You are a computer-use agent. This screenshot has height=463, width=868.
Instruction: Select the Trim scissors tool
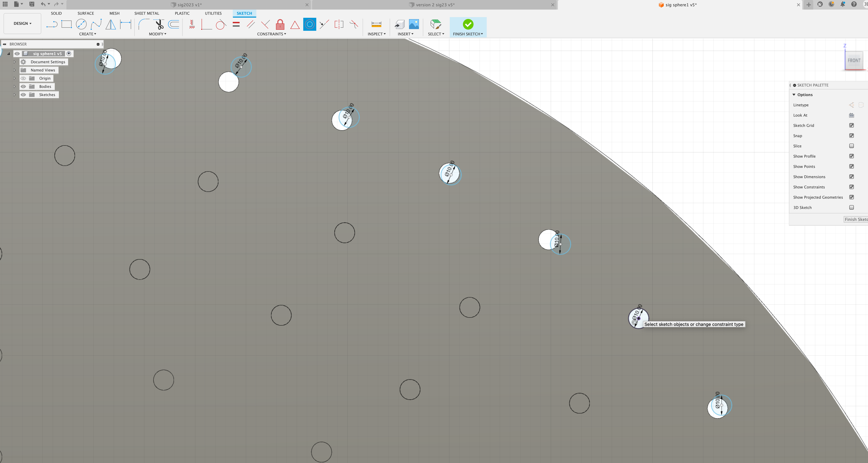(159, 24)
